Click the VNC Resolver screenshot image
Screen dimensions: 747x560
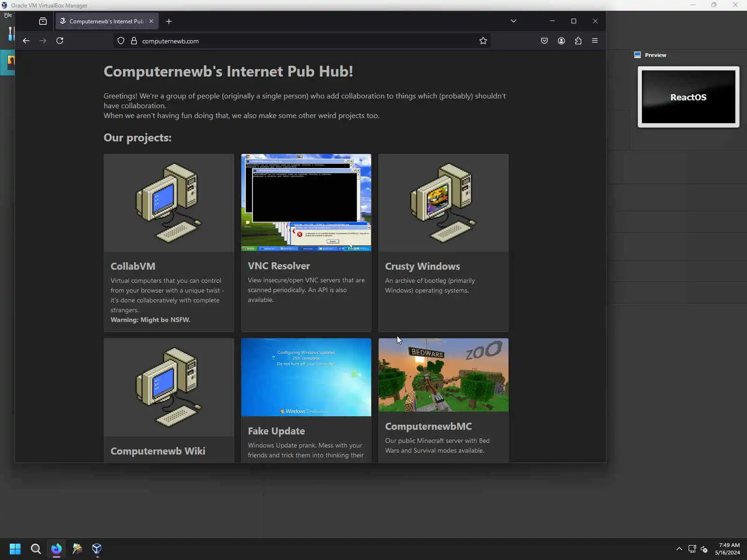pos(306,203)
